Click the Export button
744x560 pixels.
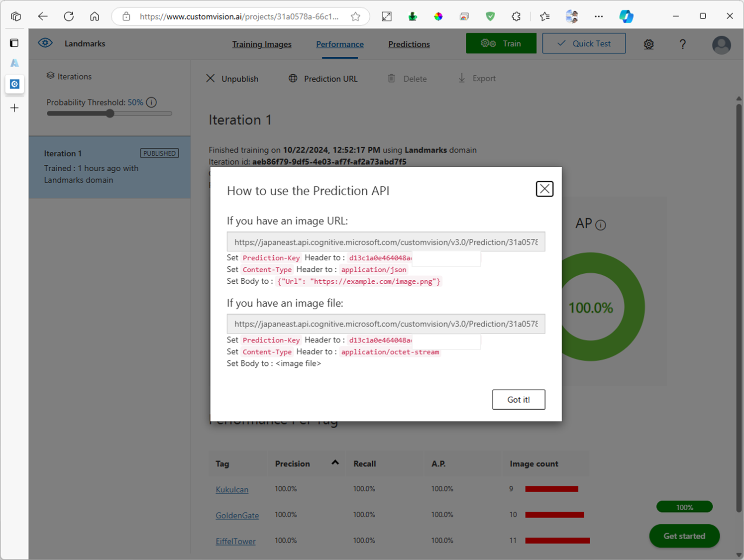477,78
